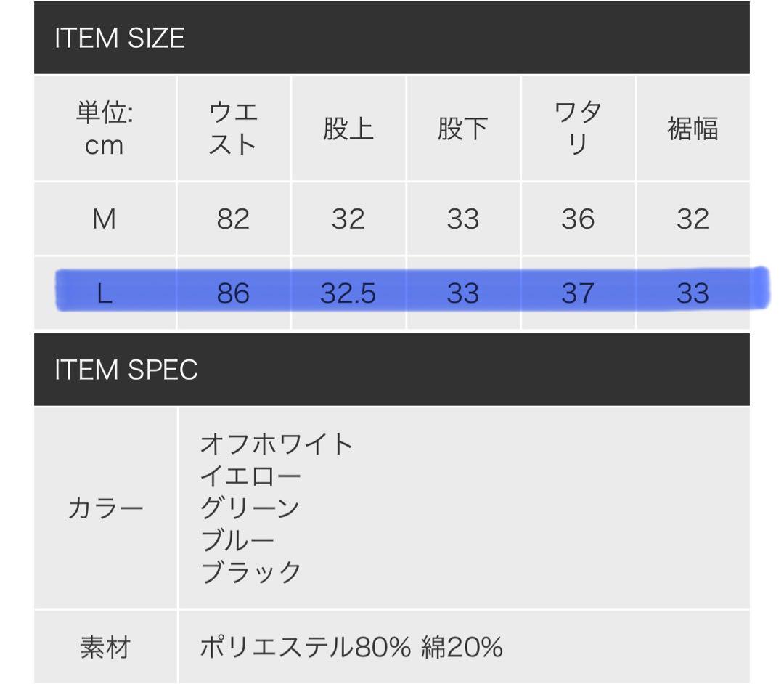The height and width of the screenshot is (684, 784).
Task: Select the 股下 column header
Action: pos(463,128)
